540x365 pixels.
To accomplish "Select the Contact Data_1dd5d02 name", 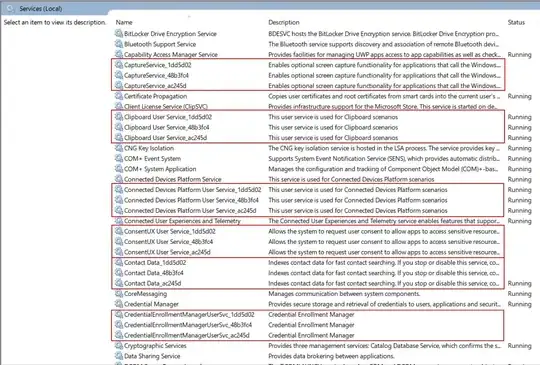I will point(155,262).
